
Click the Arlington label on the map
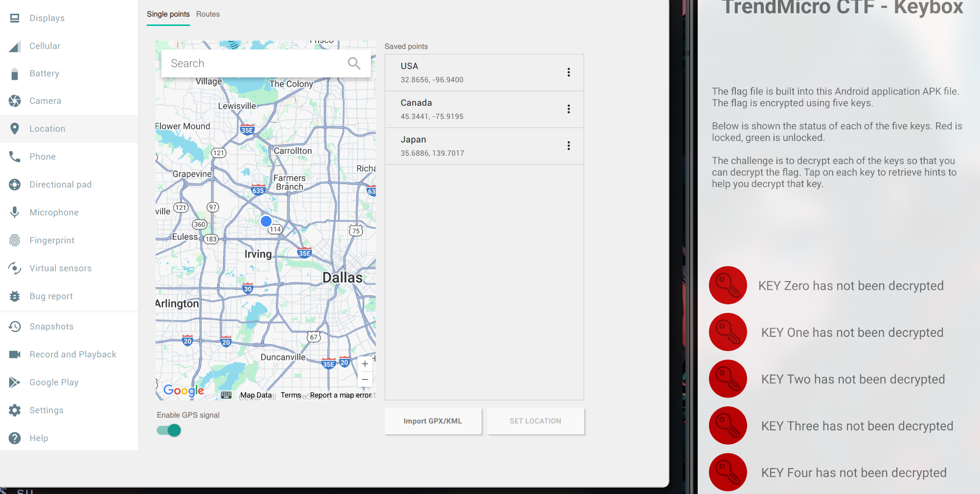[177, 304]
